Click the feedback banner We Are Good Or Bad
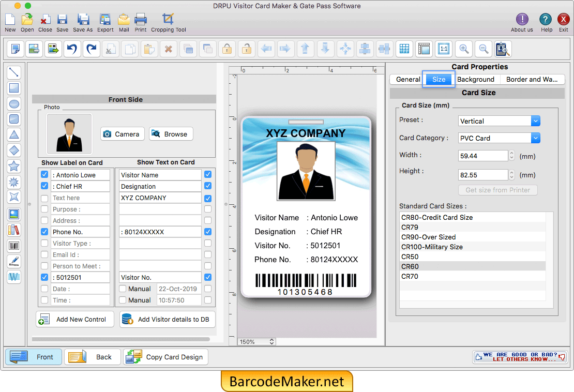574x392 pixels. pos(520,356)
